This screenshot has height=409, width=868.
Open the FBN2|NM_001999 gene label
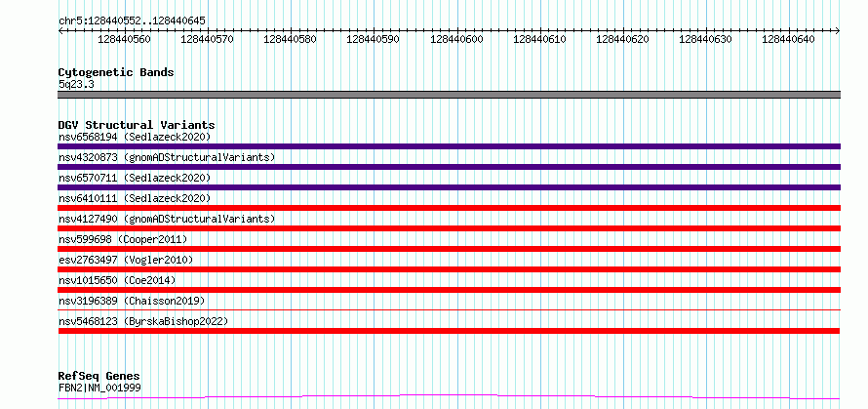coord(99,388)
